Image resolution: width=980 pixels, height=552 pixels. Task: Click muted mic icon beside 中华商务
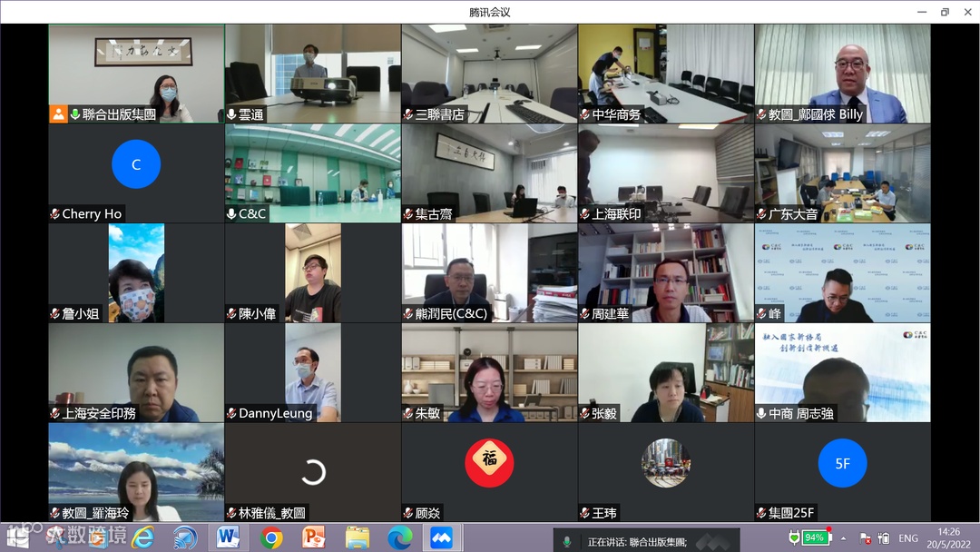tap(585, 114)
